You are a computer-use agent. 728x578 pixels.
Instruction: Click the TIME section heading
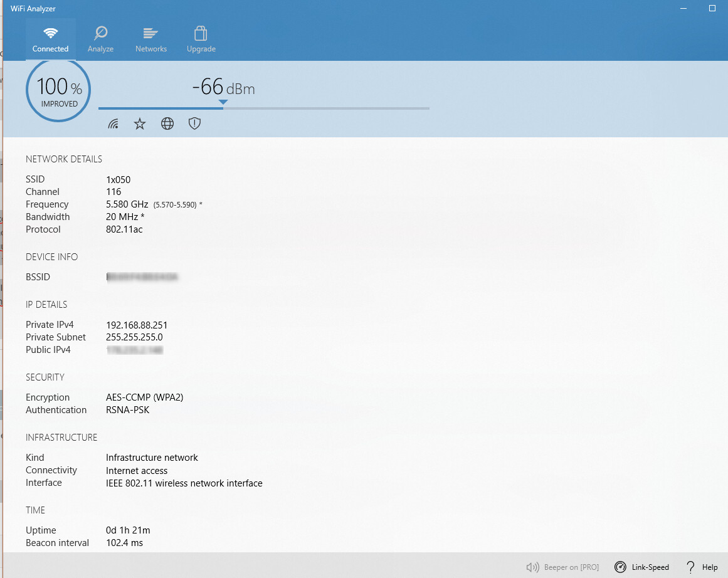(x=35, y=510)
